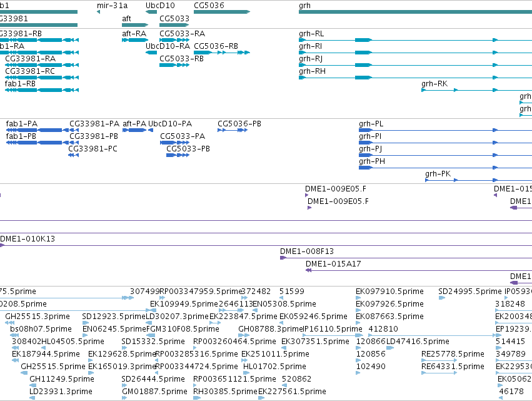Screen dimensions: 532x401
Task: Click the grh-RL transcript label
Action: pos(311,34)
